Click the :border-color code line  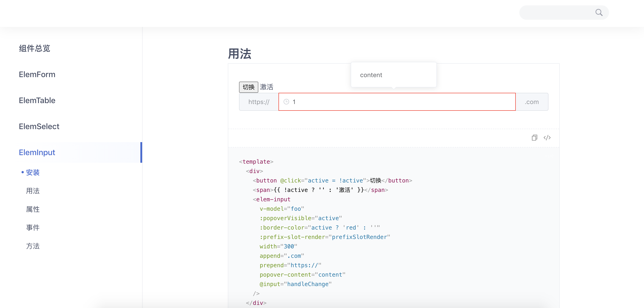point(320,228)
